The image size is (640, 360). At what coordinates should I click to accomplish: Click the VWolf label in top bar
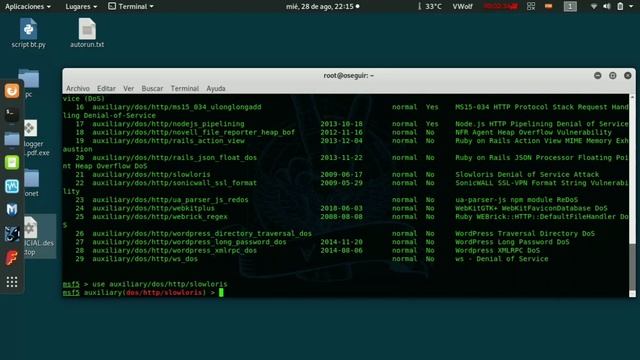point(462,7)
